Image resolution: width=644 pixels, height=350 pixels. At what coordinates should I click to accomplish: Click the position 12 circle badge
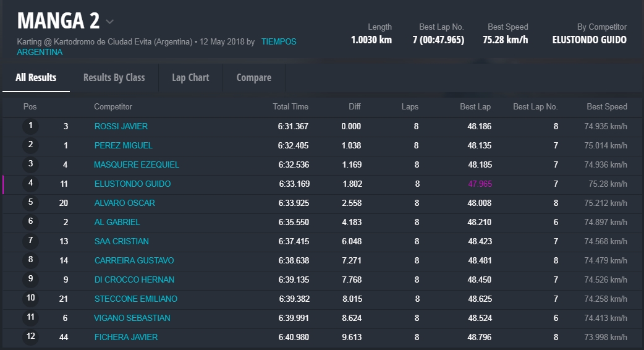(x=30, y=337)
